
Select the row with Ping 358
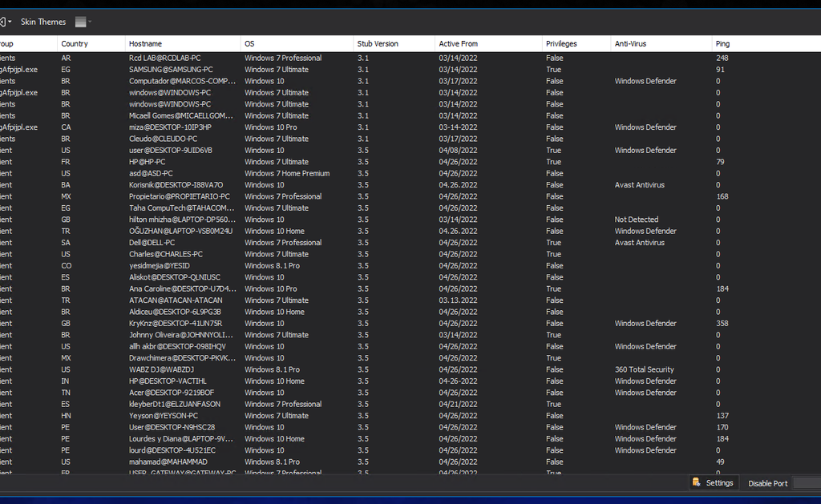click(x=722, y=324)
